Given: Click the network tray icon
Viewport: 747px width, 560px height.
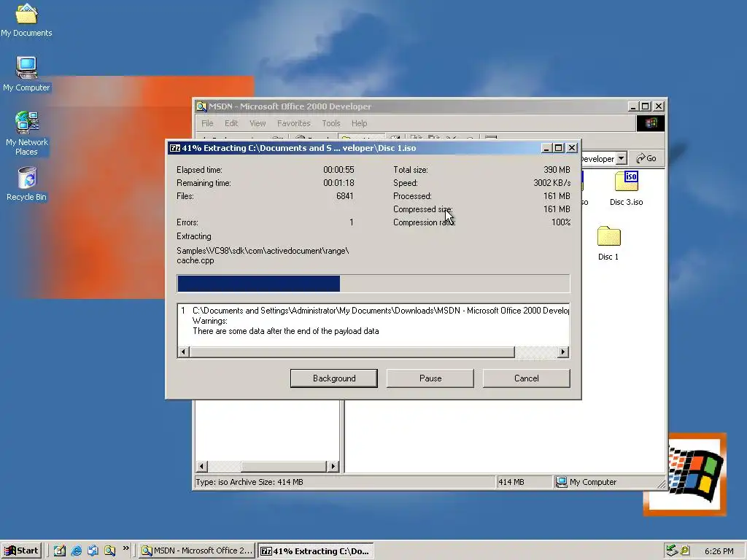Looking at the screenshot, I should tap(672, 551).
